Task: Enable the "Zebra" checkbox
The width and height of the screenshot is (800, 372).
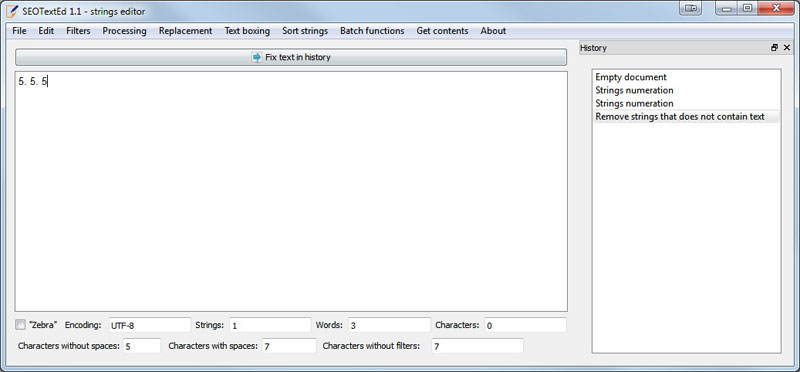Action: pos(20,325)
